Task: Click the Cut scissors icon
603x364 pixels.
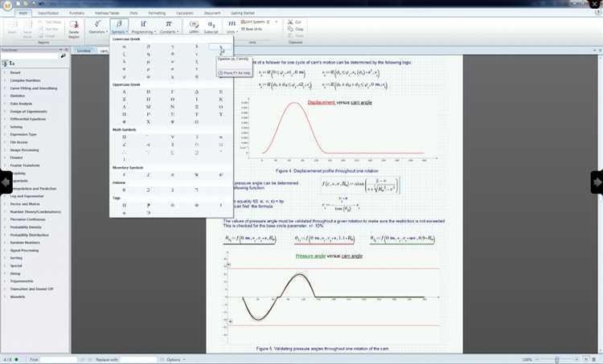Action: point(291,22)
